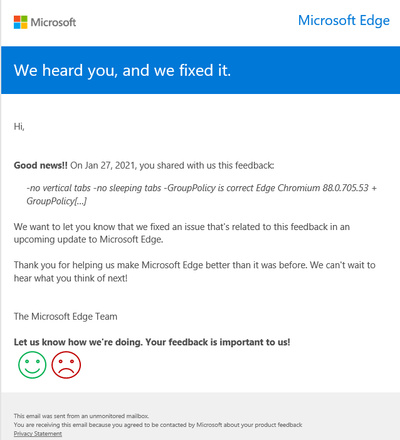Click the Microsoft Edge heading at top right
The width and height of the screenshot is (400, 440).
(x=344, y=21)
